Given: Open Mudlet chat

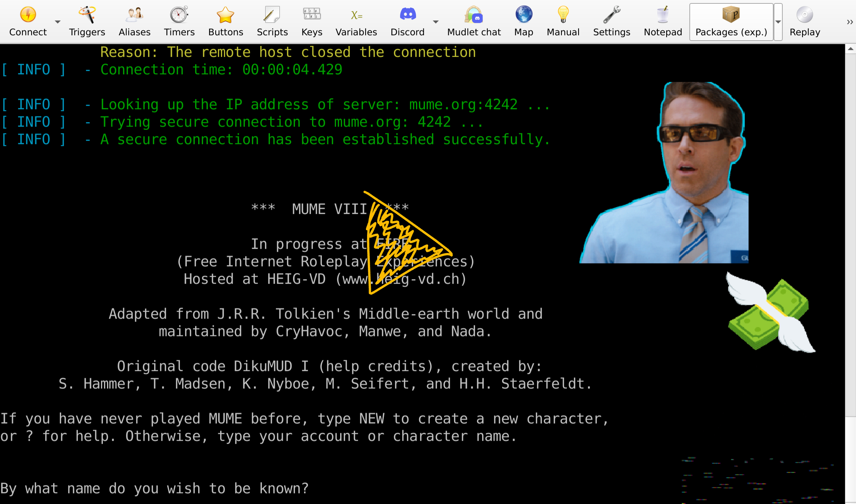Looking at the screenshot, I should click(474, 22).
